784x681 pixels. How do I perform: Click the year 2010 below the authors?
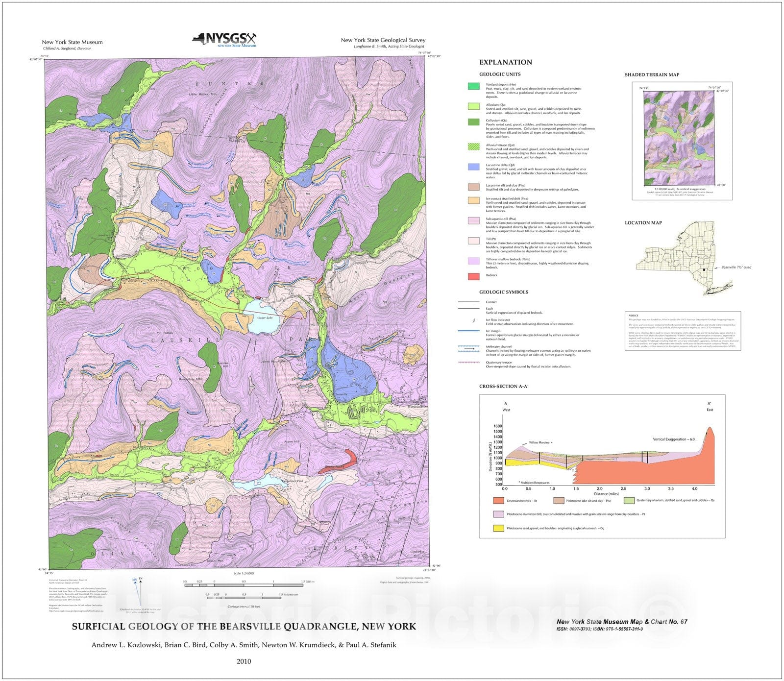(x=244, y=661)
